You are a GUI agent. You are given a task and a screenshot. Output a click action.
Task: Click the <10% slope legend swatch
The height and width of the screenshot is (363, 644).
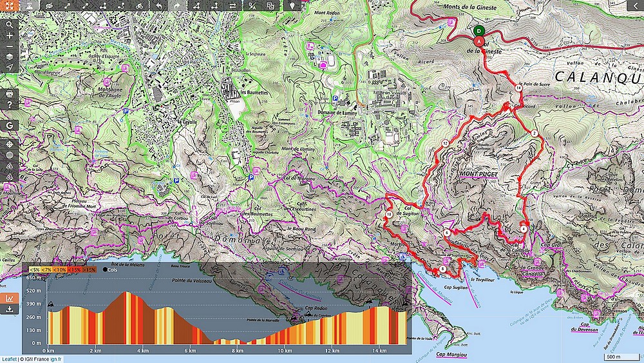pyautogui.click(x=61, y=270)
